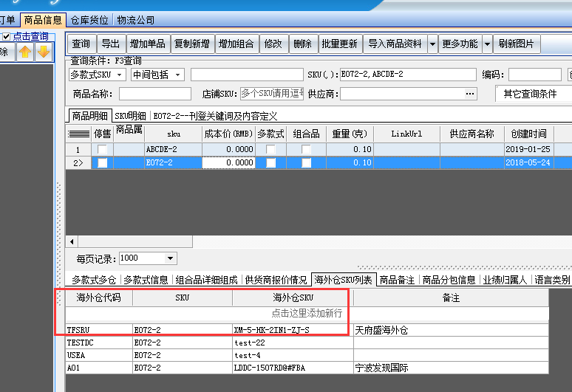
Task: Toggle the 点击查询 checkbox
Action: tap(6, 36)
